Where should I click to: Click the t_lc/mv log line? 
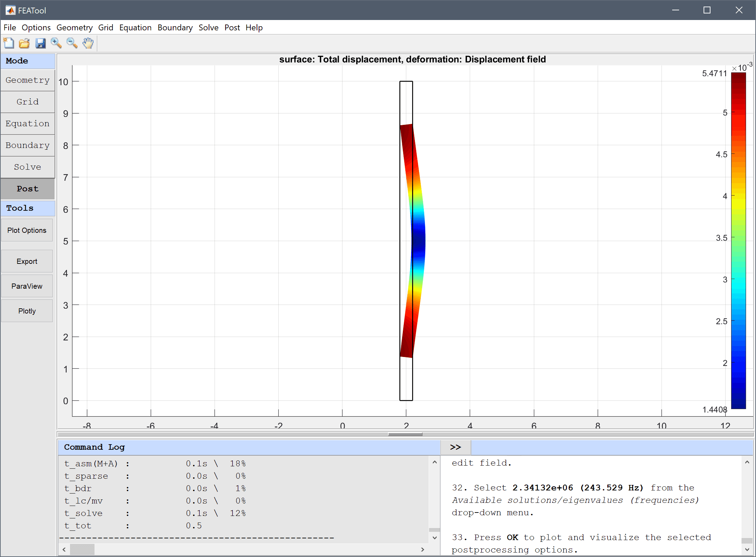tap(155, 501)
